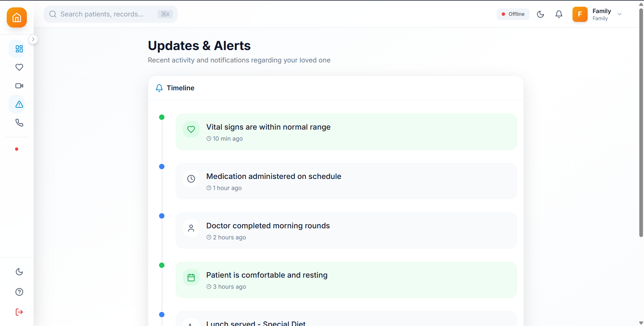Click the ⌘K shortcut badge
This screenshot has height=326, width=644.
coord(165,14)
